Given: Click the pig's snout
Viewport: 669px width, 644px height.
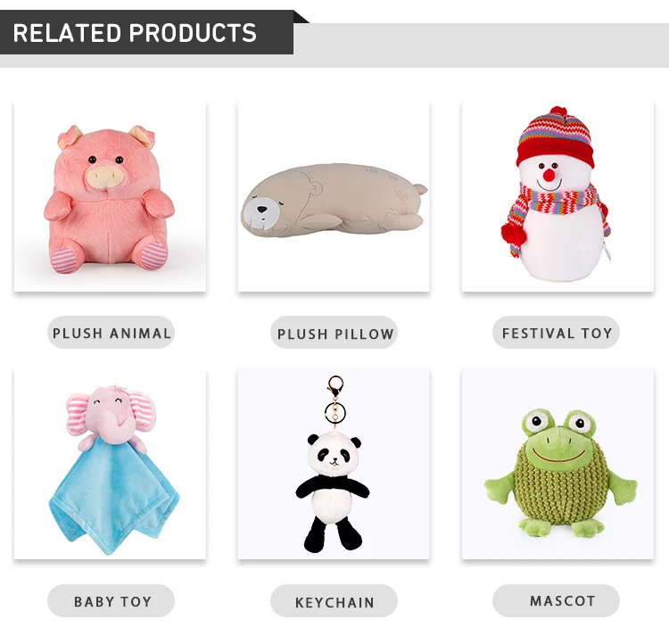Looking at the screenshot, I should (103, 177).
